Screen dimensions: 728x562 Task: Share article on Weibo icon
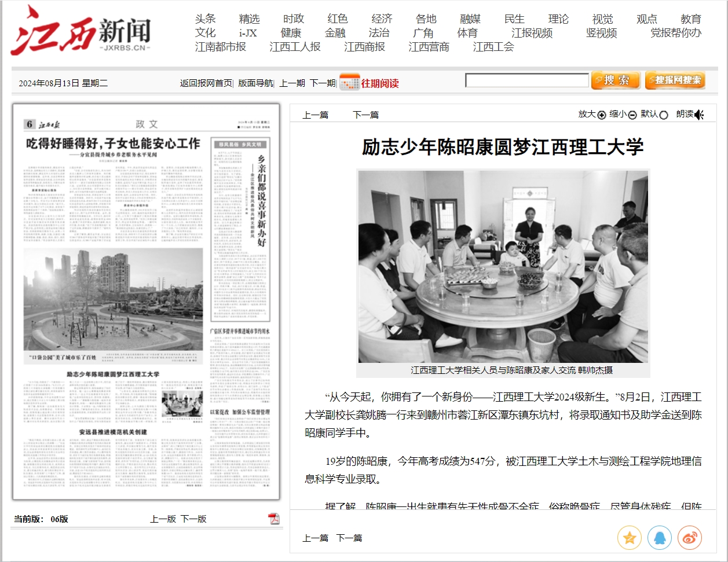[x=689, y=538]
